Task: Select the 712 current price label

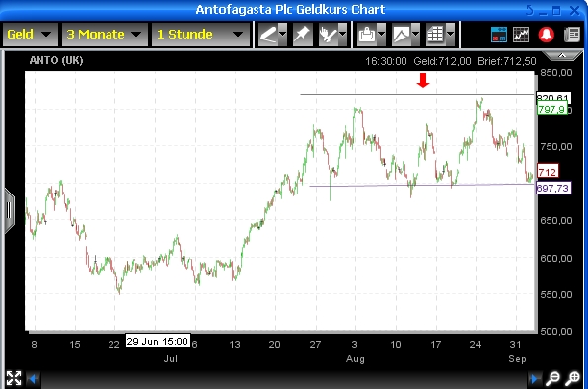Action: pos(548,172)
